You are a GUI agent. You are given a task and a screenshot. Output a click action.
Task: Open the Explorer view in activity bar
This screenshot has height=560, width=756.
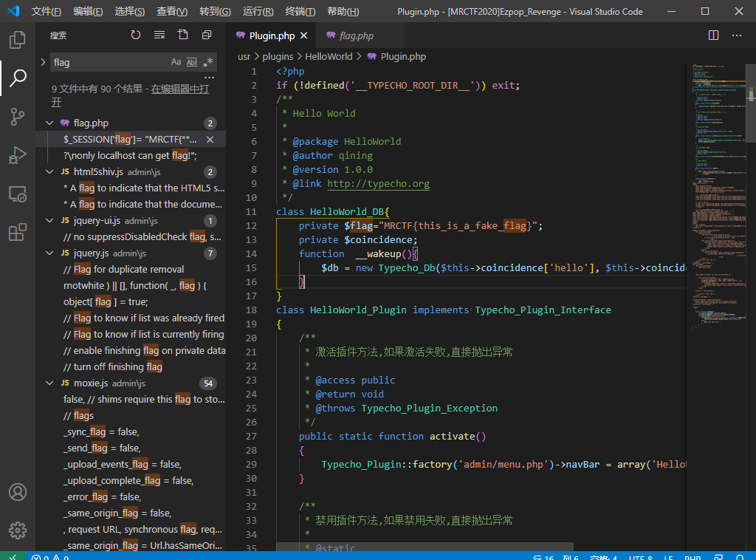(x=18, y=40)
